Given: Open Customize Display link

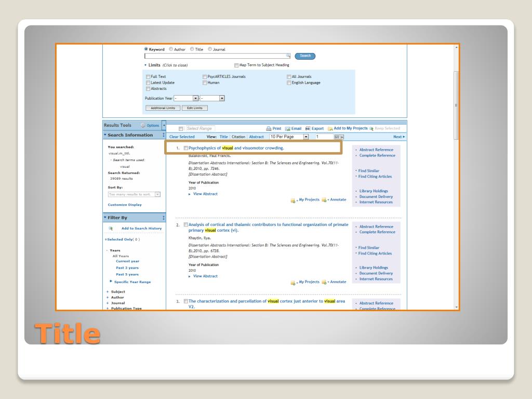Looking at the screenshot, I should (125, 205).
